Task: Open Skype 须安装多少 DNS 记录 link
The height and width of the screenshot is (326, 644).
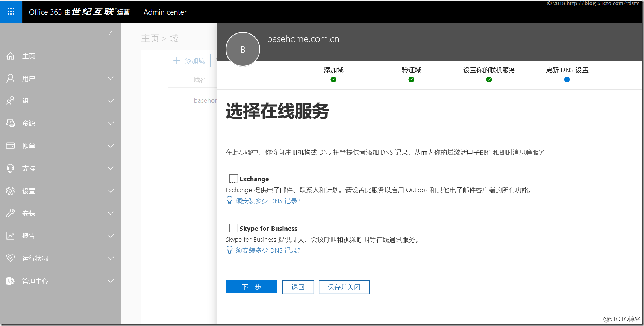Action: 268,250
